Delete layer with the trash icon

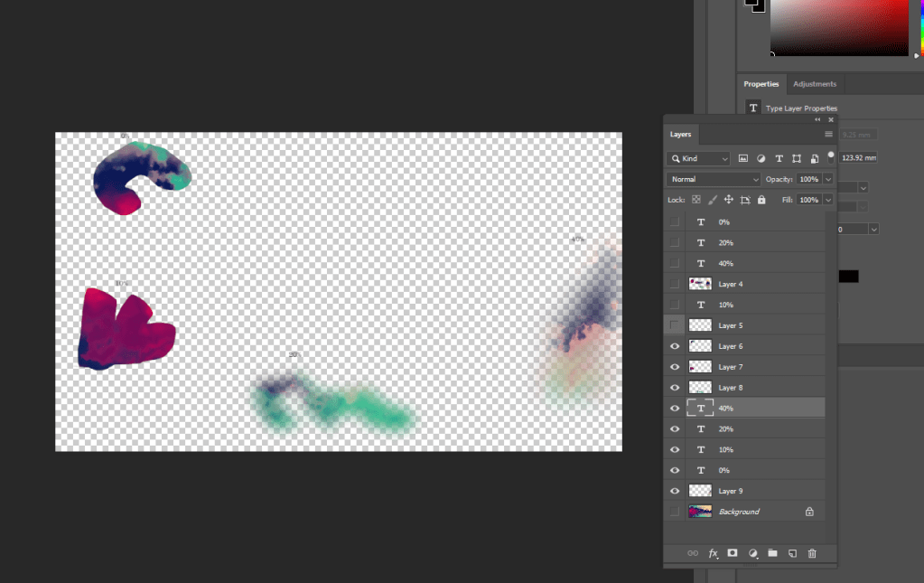coord(812,553)
